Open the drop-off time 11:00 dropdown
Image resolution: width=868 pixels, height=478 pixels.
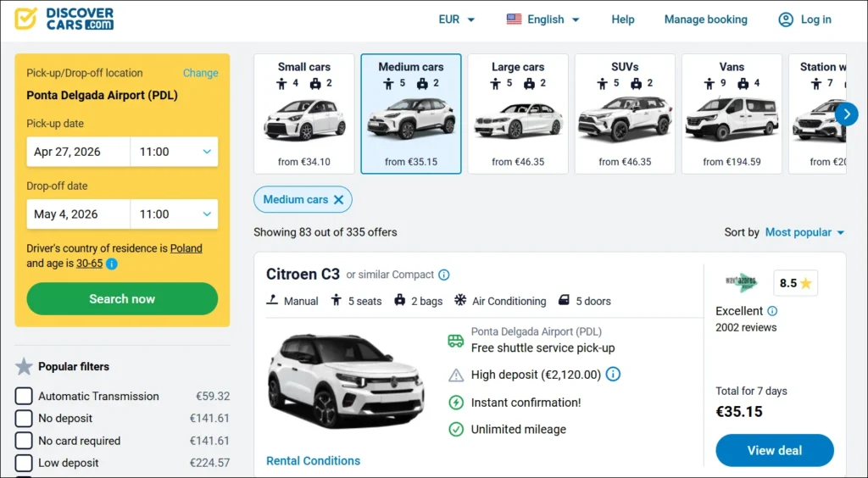[175, 214]
